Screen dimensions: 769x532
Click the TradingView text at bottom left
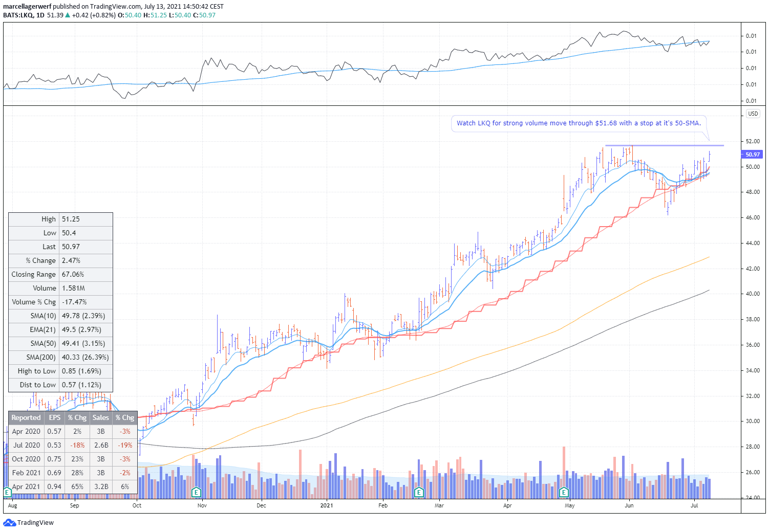coord(35,522)
